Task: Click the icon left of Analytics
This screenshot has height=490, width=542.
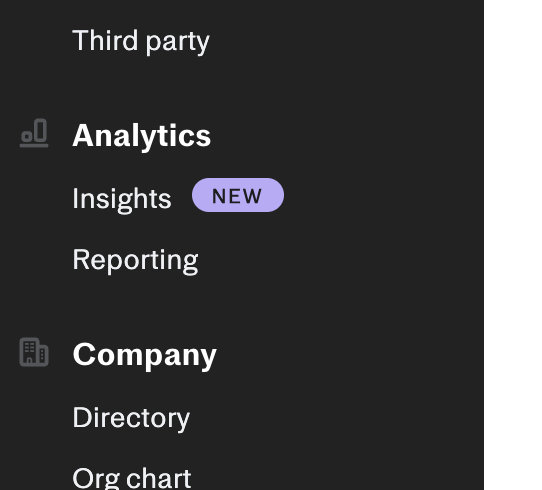Action: pyautogui.click(x=34, y=133)
